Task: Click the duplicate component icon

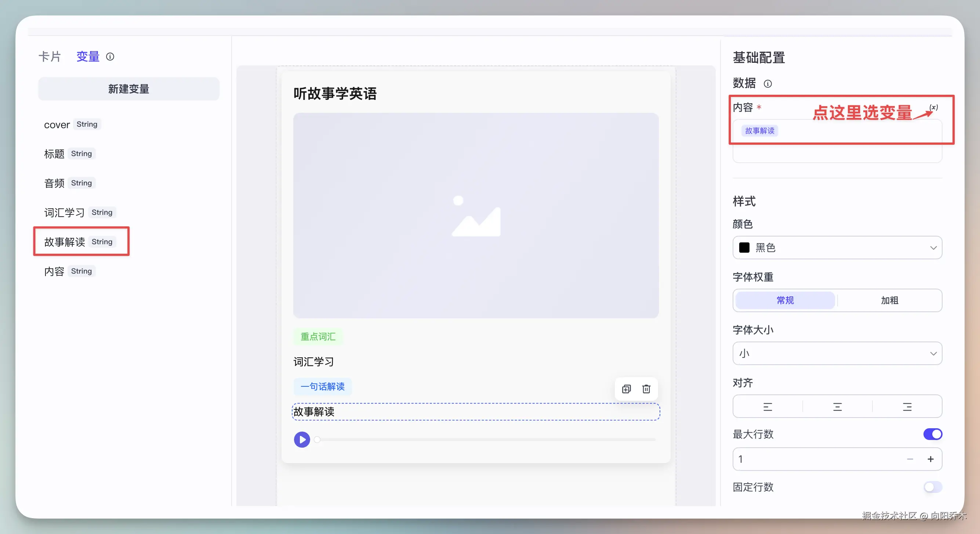Action: coord(626,389)
